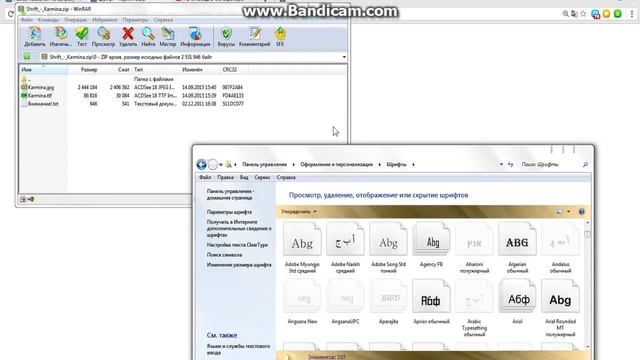Launch the Мастер (Wizard) icon
Screen dimensions: 640x360
point(167,36)
